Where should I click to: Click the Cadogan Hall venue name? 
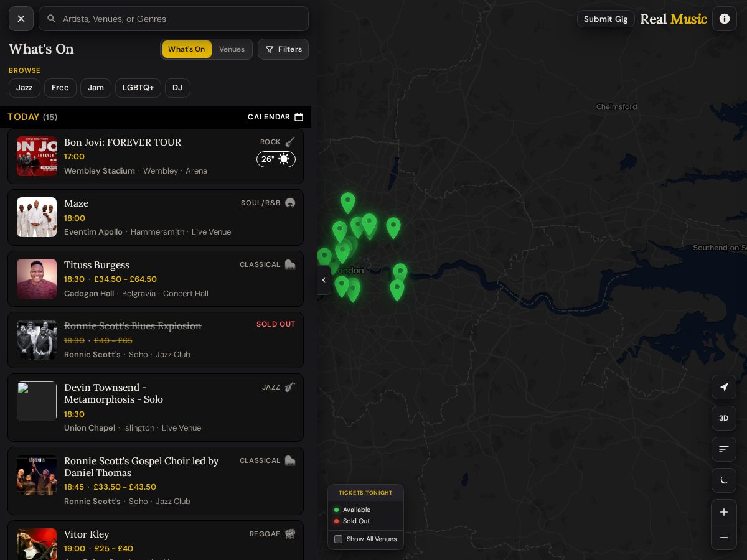pos(89,293)
